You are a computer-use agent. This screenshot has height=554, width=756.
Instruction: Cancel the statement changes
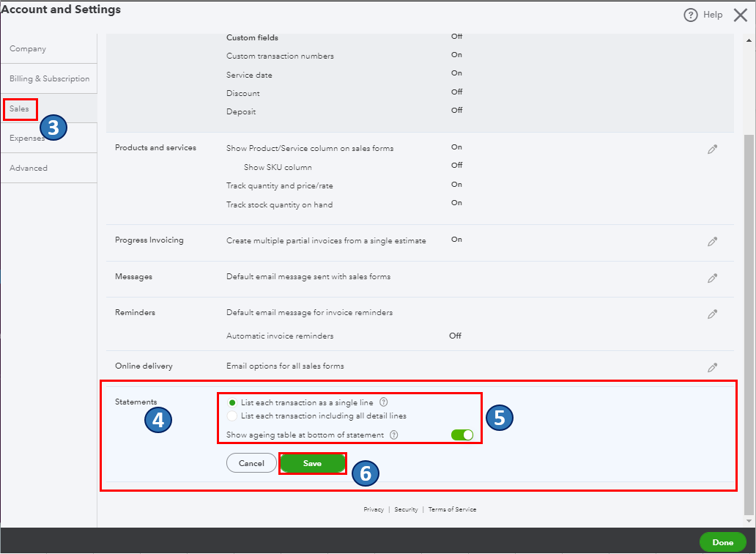coord(251,462)
